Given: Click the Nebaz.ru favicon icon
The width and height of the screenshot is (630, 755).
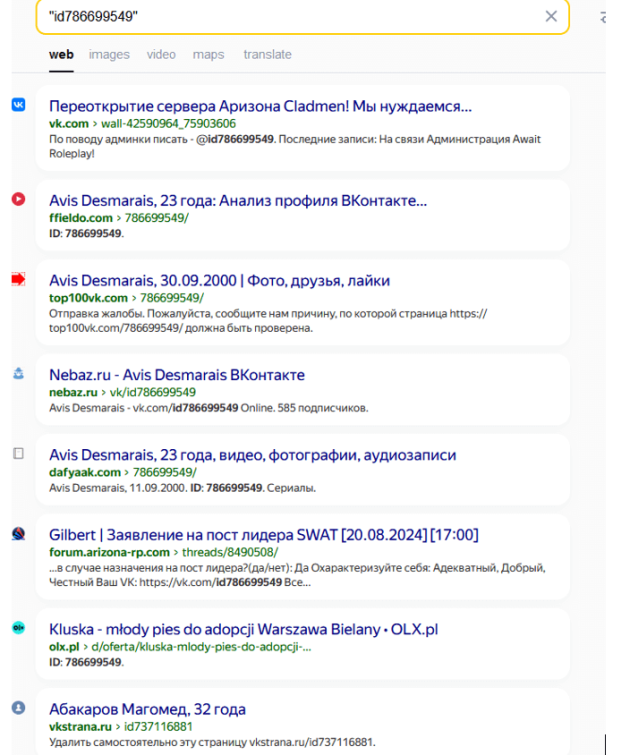Looking at the screenshot, I should (x=18, y=373).
